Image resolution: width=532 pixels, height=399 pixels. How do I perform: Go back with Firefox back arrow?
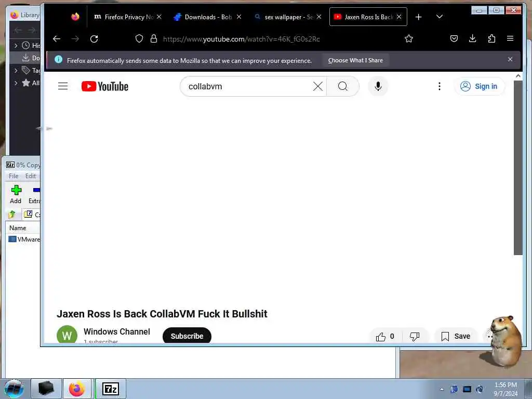coord(57,38)
